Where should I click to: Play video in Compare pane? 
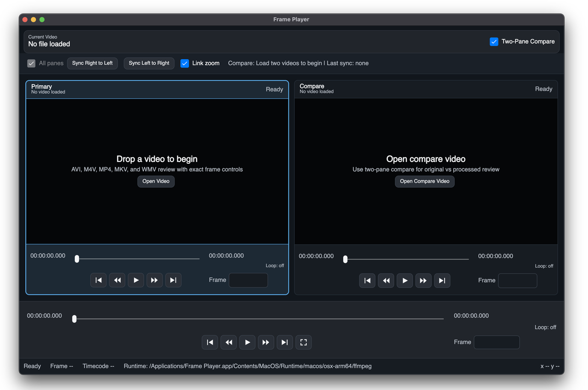point(405,280)
